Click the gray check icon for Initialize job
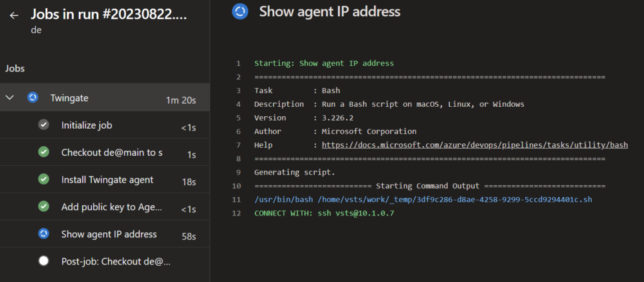Image resolution: width=644 pixels, height=282 pixels. (43, 125)
